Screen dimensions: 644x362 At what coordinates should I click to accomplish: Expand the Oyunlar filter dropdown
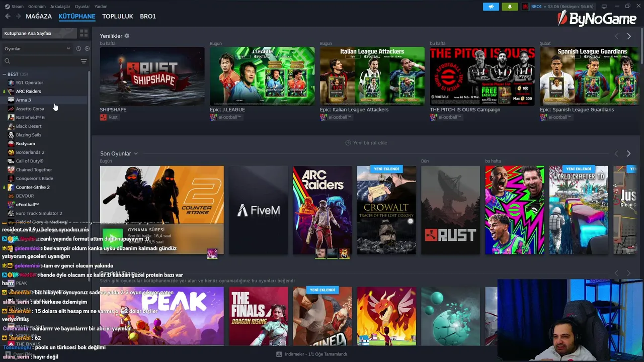[38, 49]
